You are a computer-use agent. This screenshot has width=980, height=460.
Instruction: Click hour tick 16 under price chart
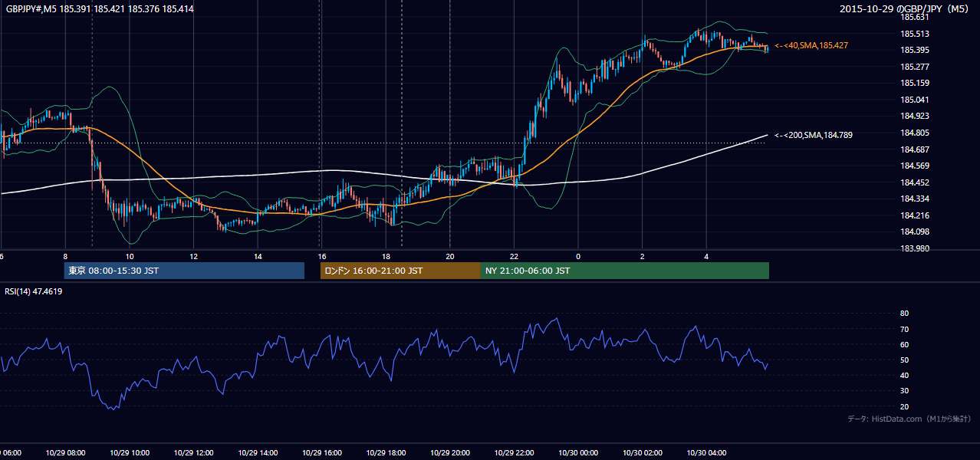pos(322,257)
